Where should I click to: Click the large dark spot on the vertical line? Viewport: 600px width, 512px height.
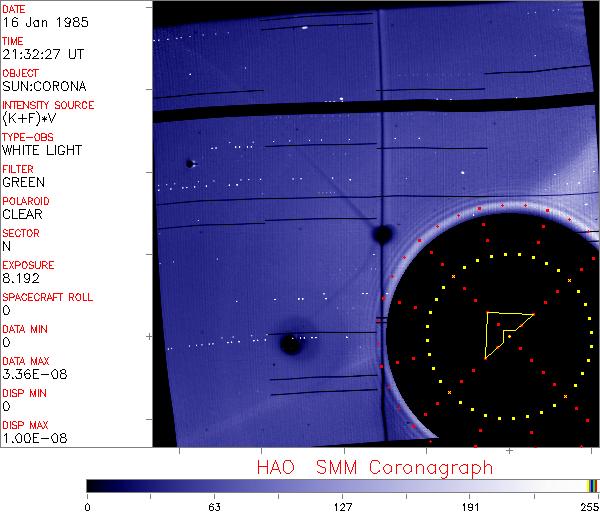click(x=383, y=234)
